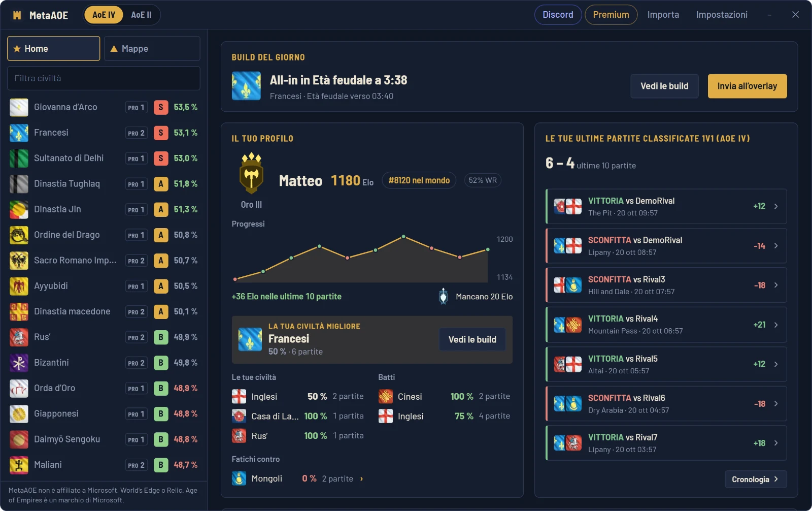Click the 53,1 % win rate for Francesi
Image resolution: width=812 pixels, height=511 pixels.
tap(186, 133)
